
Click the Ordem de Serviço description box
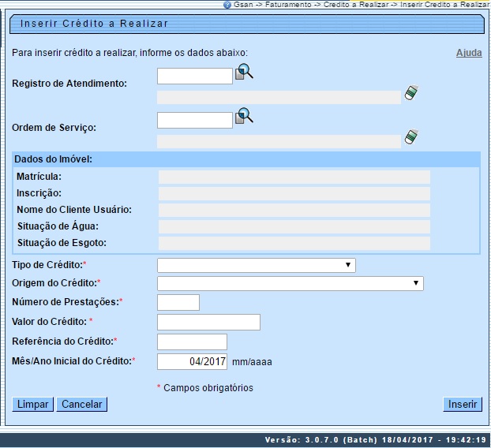pos(279,141)
